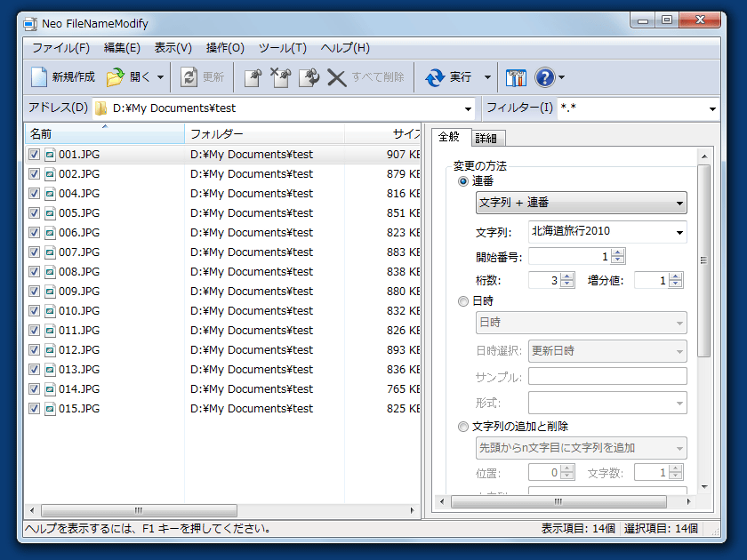The height and width of the screenshot is (560, 747).
Task: Click the file icon of 001.JPG
Action: click(x=50, y=155)
